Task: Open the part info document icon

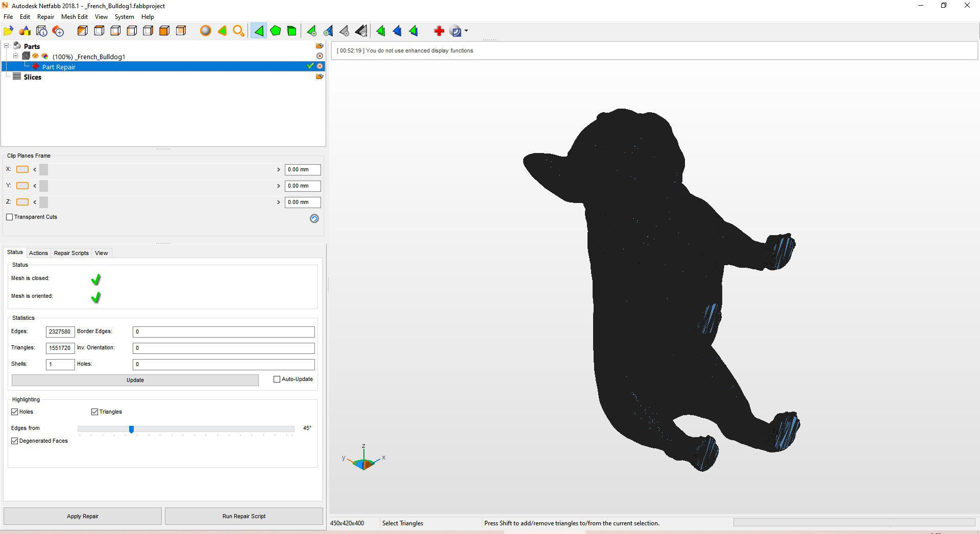Action: click(42, 31)
